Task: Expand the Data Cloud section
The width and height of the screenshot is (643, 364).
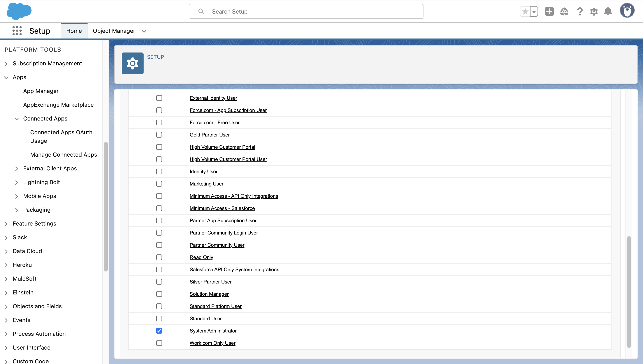Action: tap(6, 251)
